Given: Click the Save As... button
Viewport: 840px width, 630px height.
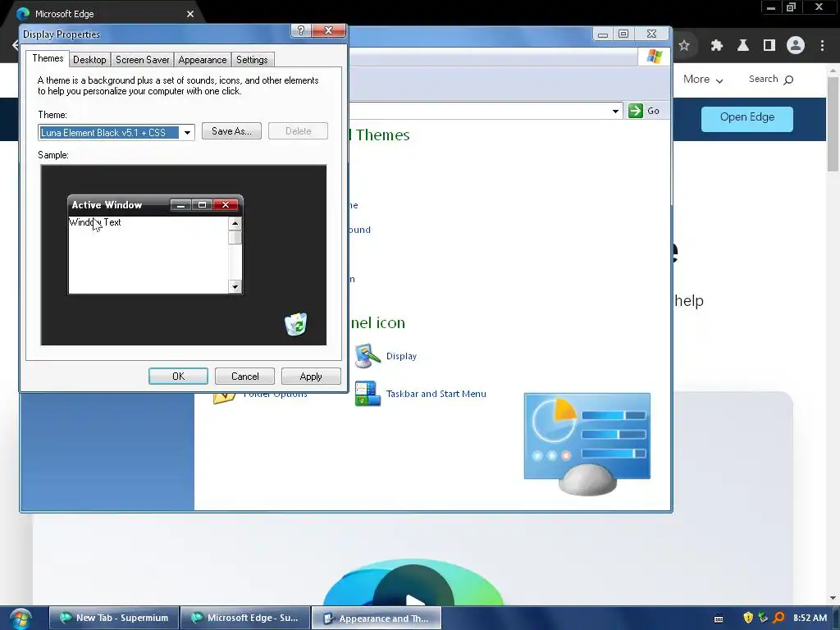Looking at the screenshot, I should tap(231, 131).
